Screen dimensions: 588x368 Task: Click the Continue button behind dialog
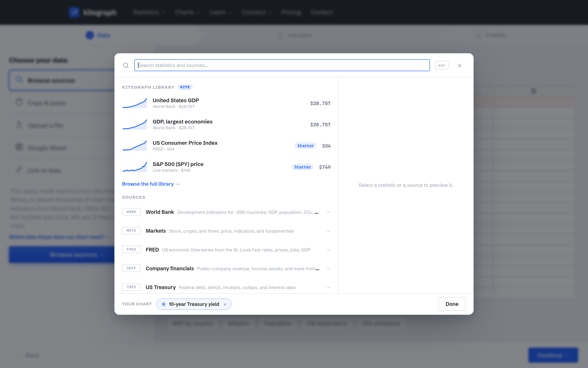click(553, 355)
